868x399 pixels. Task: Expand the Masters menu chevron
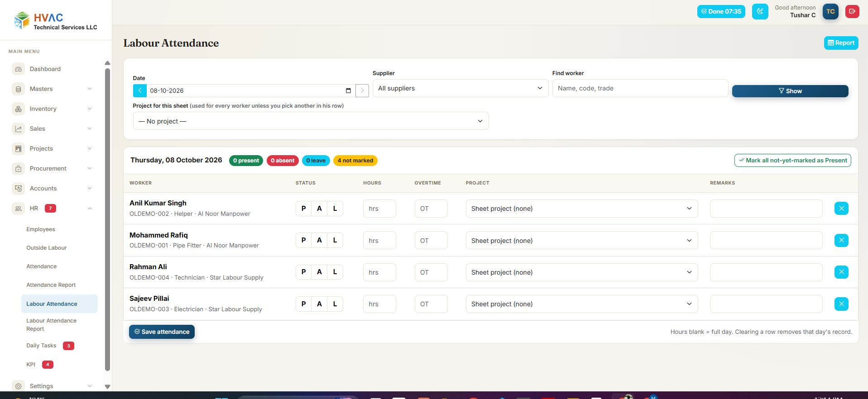pyautogui.click(x=90, y=89)
